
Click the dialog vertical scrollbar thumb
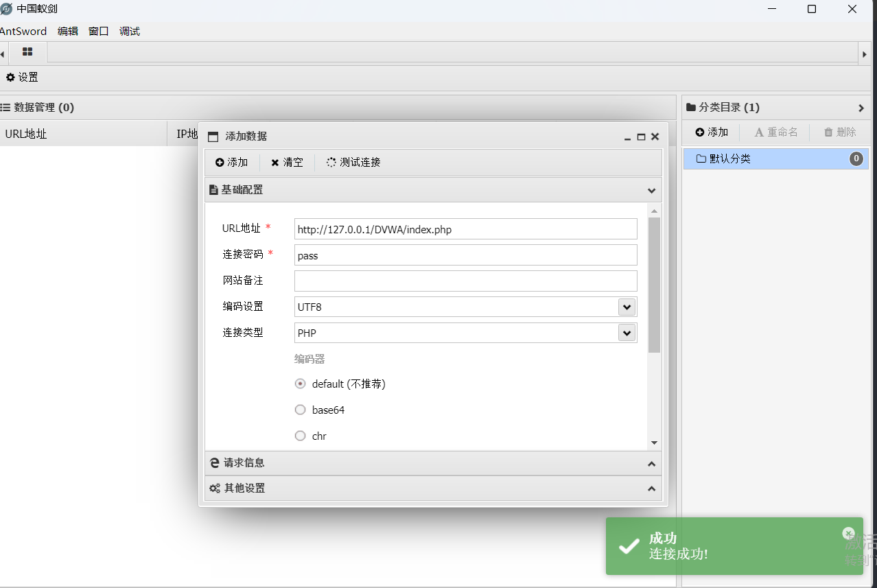click(x=654, y=285)
